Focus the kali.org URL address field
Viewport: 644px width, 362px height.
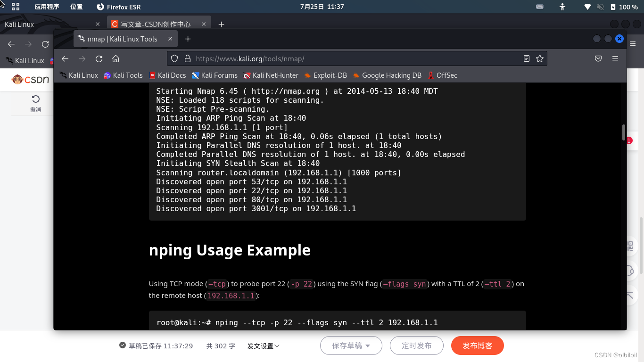click(357, 58)
